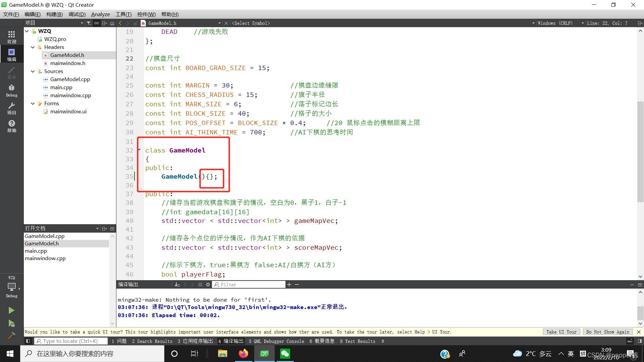Click the project tree filter icon
This screenshot has height=362, width=644.
pos(89,23)
